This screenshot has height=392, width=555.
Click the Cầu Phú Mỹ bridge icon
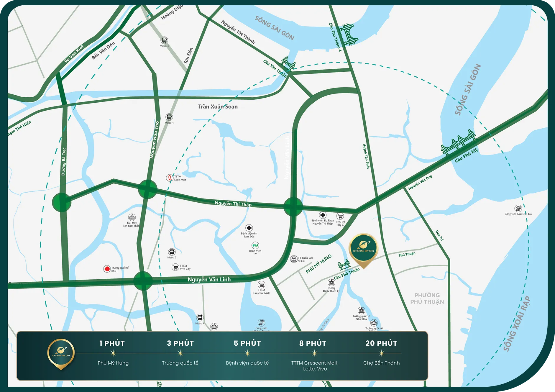pyautogui.click(x=458, y=142)
